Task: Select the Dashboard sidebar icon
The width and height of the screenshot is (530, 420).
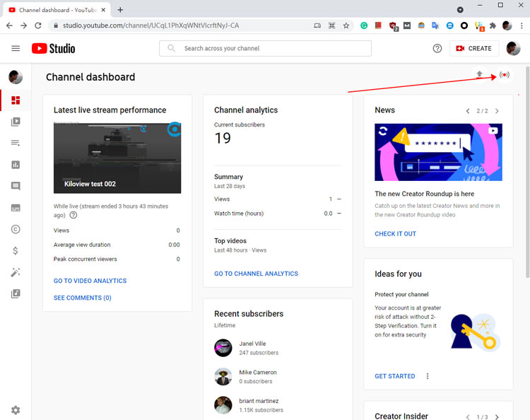Action: (x=16, y=100)
